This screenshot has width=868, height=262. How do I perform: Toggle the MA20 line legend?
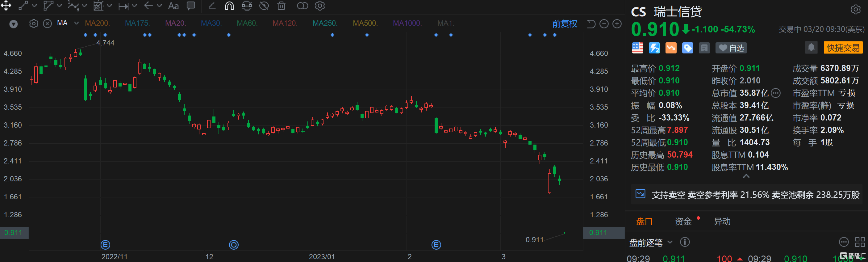[176, 23]
